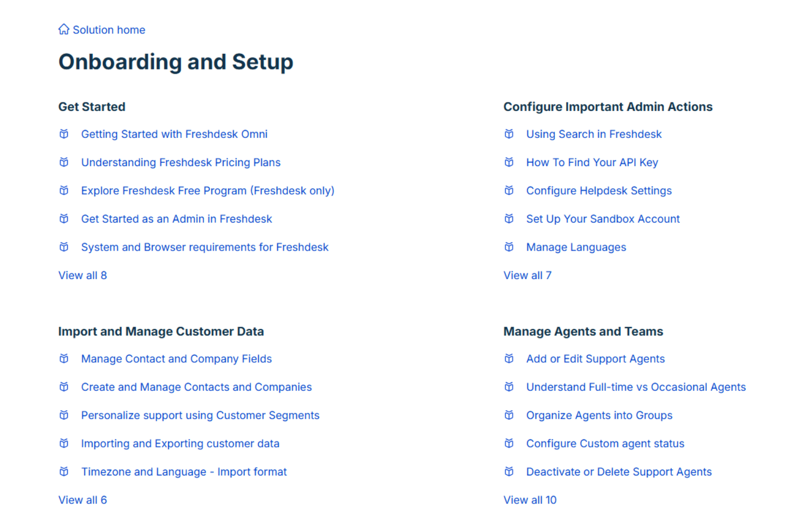Expand View all 6 under Import and Manage Customer Data

click(x=82, y=500)
